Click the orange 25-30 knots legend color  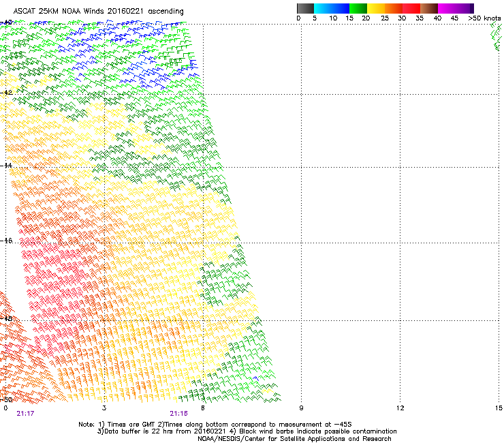click(x=394, y=8)
